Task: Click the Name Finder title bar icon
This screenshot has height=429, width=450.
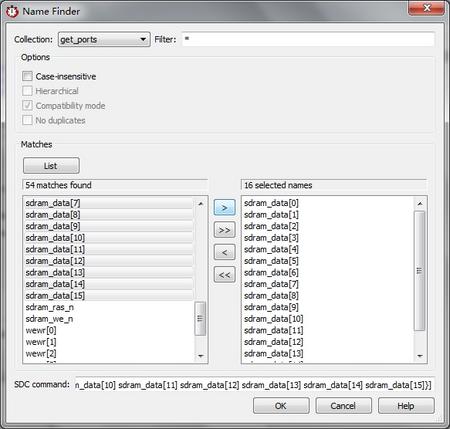Action: click(12, 12)
